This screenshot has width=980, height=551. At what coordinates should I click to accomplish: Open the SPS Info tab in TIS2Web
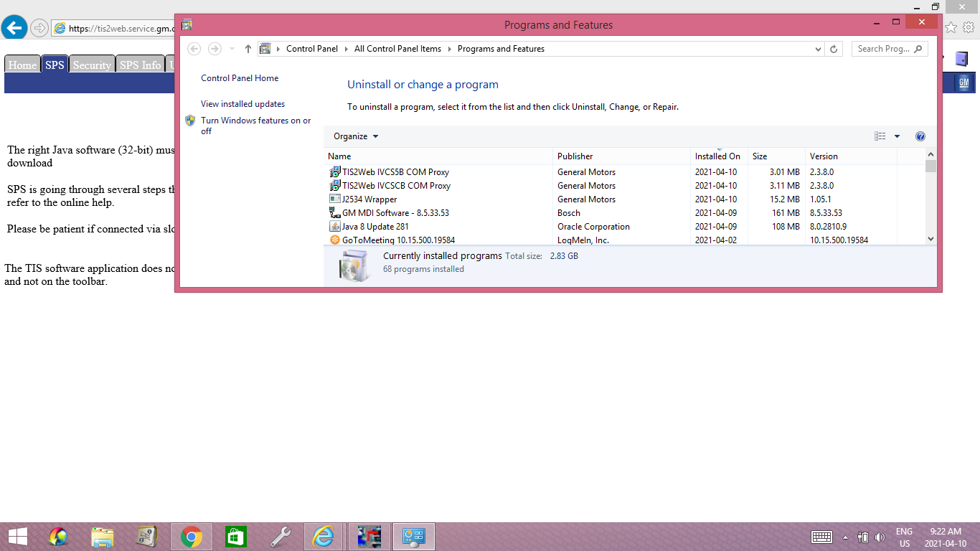pos(141,65)
